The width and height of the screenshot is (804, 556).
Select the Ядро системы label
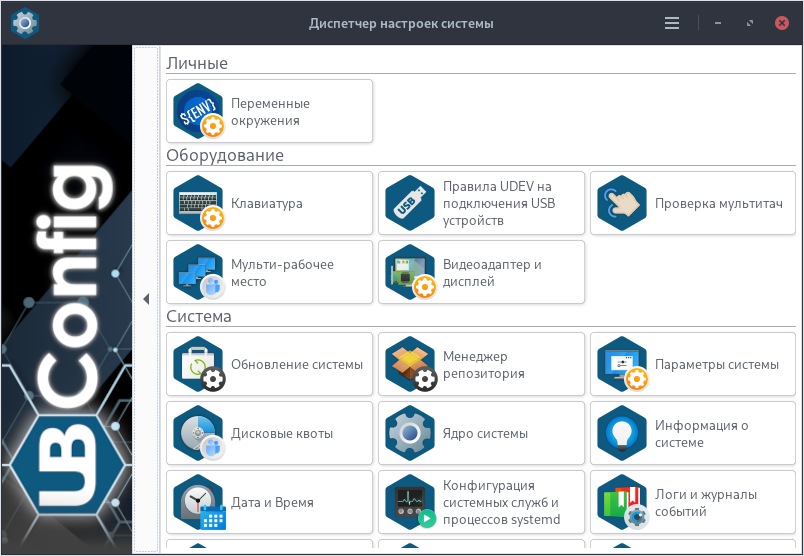point(485,433)
